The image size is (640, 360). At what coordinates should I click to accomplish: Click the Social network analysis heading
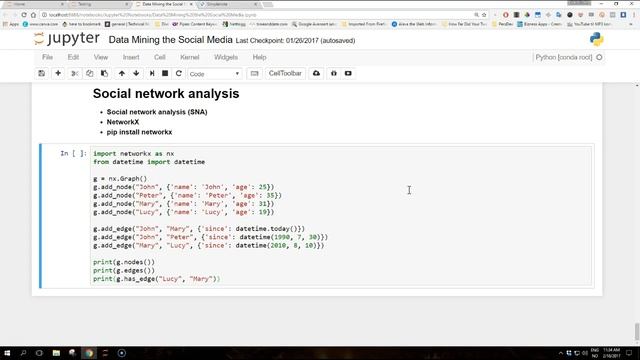point(166,93)
